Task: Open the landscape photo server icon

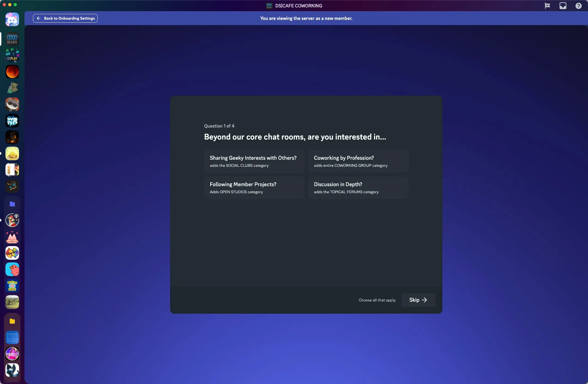Action: pos(12,302)
